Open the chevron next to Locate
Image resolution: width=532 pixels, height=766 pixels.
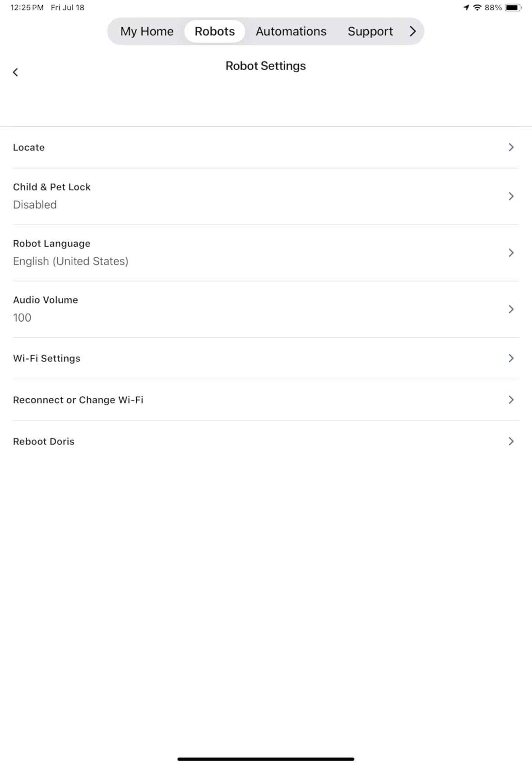point(511,147)
